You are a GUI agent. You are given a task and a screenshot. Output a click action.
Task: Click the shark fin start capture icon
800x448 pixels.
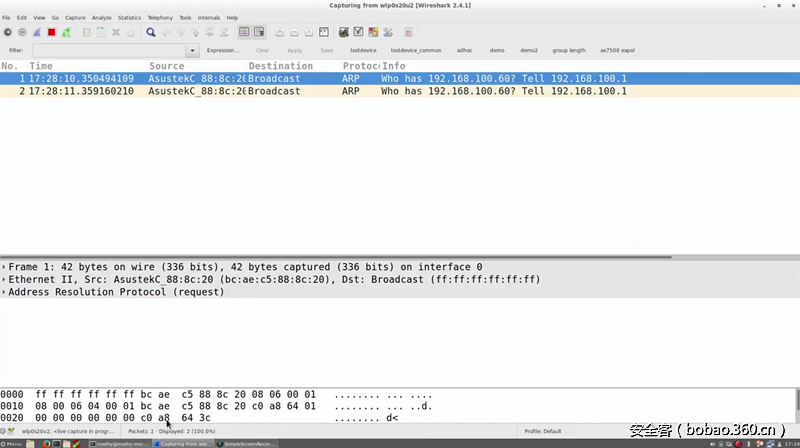[x=37, y=32]
